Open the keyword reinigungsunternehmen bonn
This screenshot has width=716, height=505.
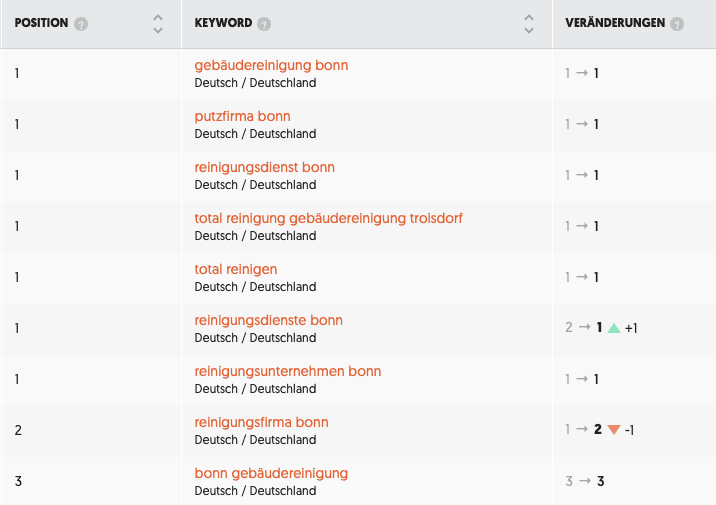[x=288, y=371]
